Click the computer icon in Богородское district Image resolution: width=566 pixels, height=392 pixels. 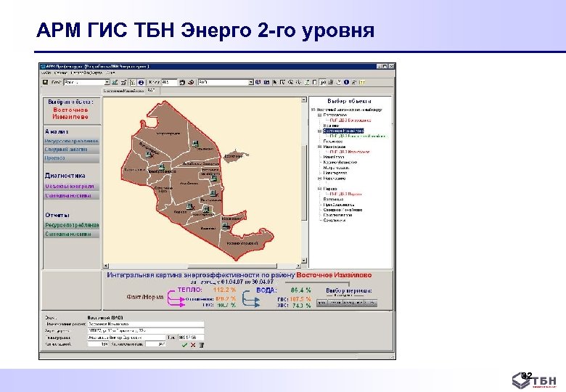148,155
